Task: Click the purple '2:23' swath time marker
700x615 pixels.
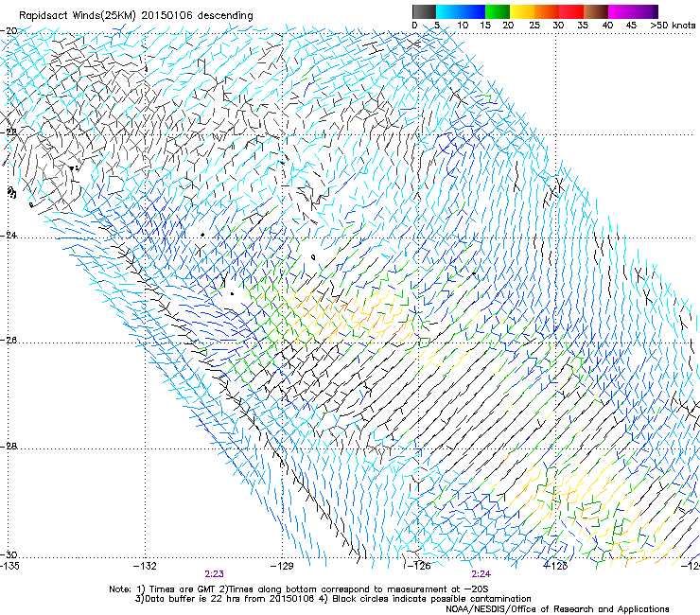Action: (x=215, y=574)
